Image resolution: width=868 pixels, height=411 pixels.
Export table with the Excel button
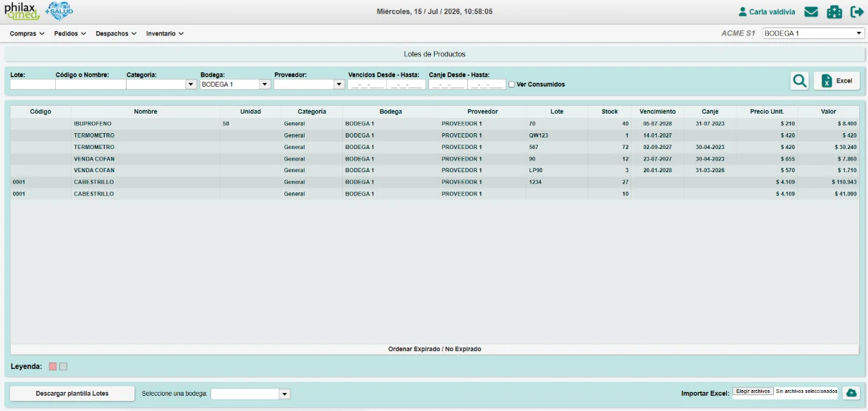coord(837,81)
